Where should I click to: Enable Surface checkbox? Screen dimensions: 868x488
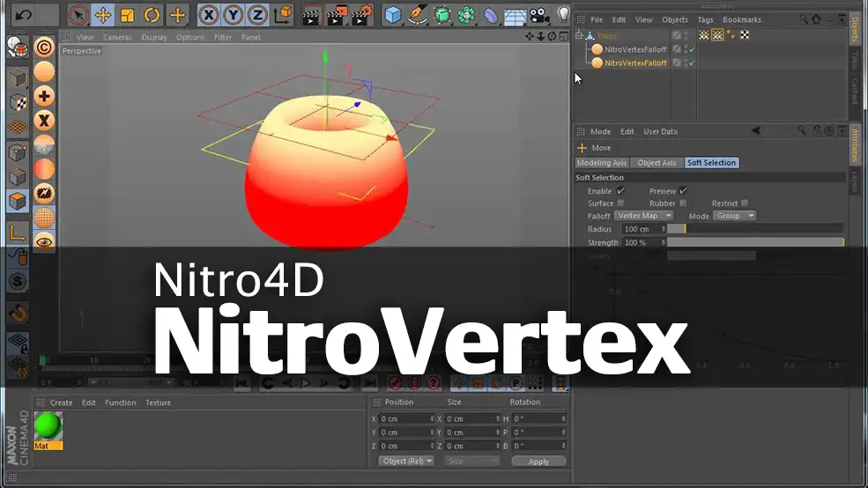[x=620, y=203]
